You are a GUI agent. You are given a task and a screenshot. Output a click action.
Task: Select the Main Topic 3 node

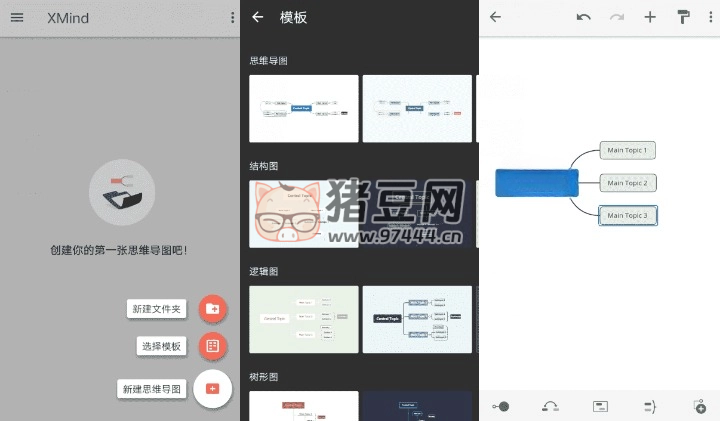point(628,215)
